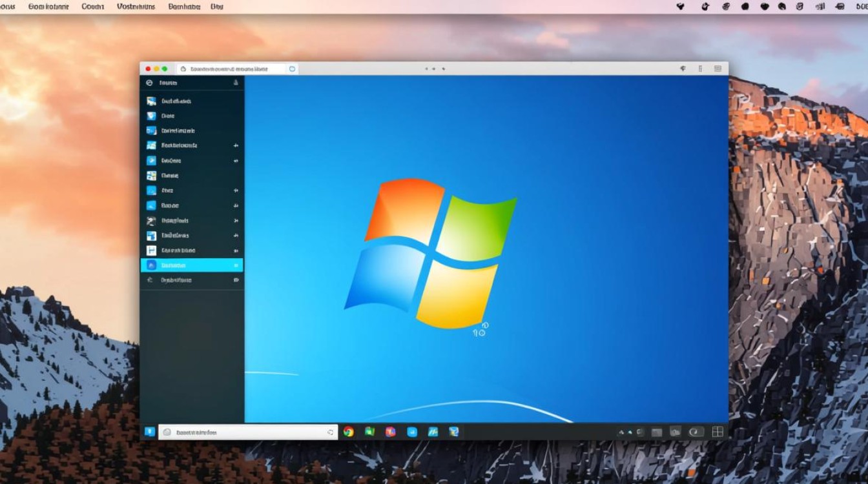The height and width of the screenshot is (484, 868).
Task: Click the circular icon in the sidebar header
Action: (x=149, y=83)
